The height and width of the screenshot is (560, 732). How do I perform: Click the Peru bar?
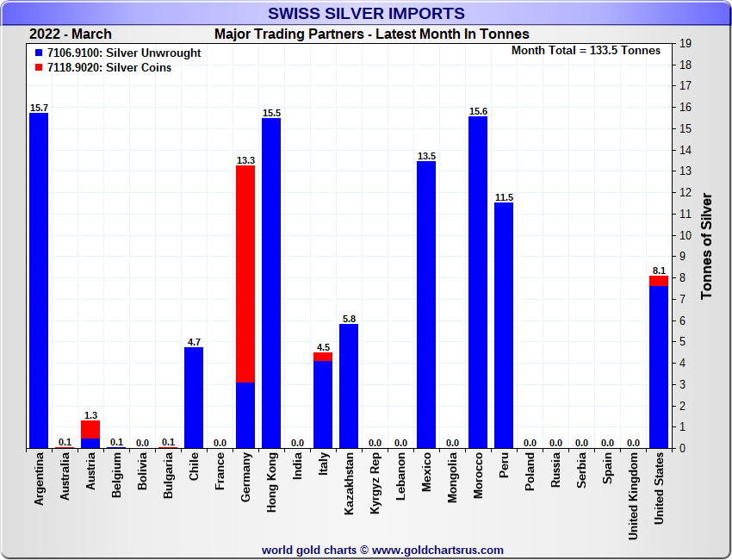pos(504,326)
